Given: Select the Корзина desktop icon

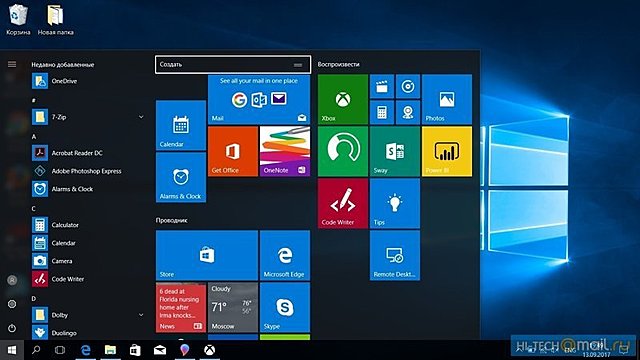Looking at the screenshot, I should click(x=18, y=19).
